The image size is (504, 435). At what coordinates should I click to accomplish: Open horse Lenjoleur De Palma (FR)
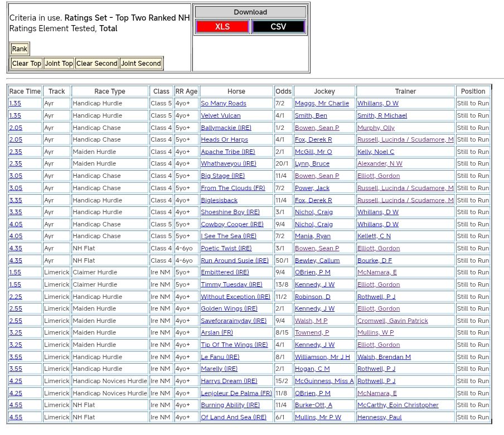click(236, 394)
